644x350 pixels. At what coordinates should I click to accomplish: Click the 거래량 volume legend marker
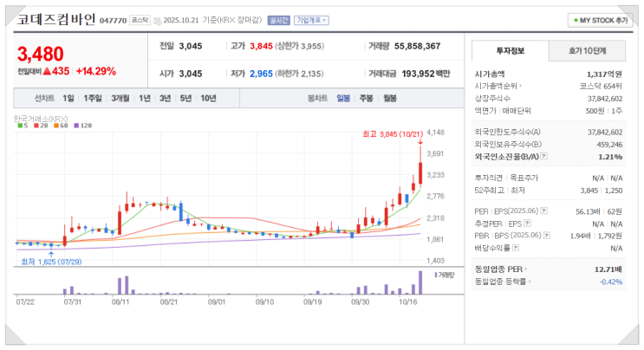436,275
